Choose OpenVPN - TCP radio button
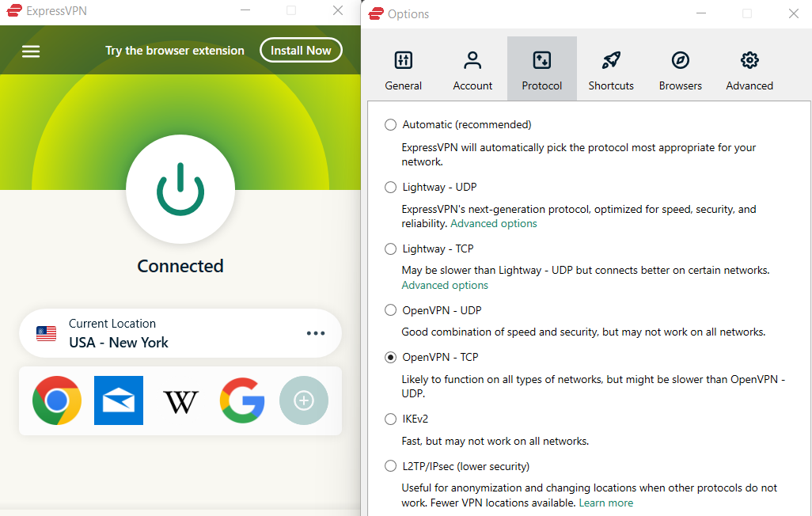The width and height of the screenshot is (812, 516). tap(390, 358)
